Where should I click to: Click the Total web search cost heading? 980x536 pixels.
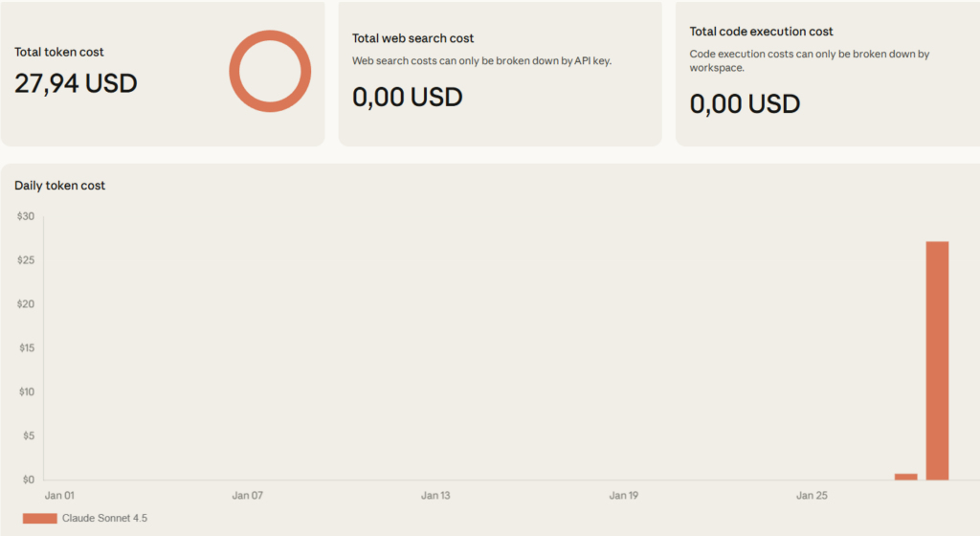point(413,38)
